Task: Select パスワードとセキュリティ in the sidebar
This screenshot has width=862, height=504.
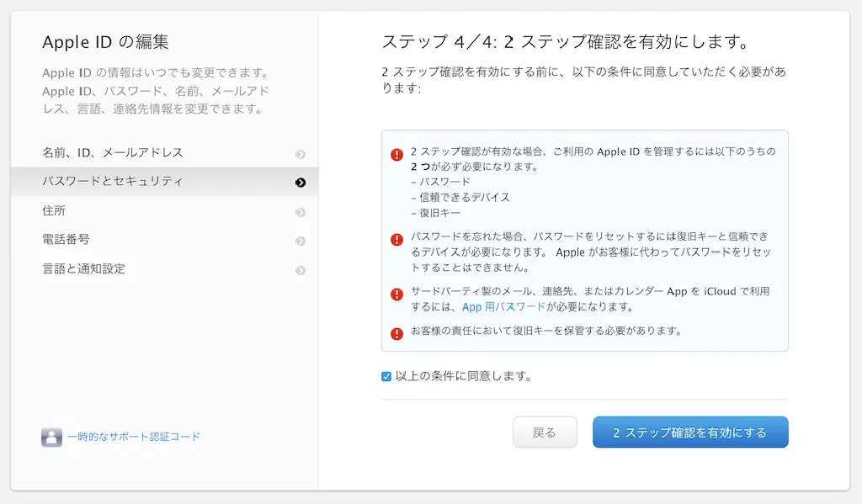Action: [113, 182]
